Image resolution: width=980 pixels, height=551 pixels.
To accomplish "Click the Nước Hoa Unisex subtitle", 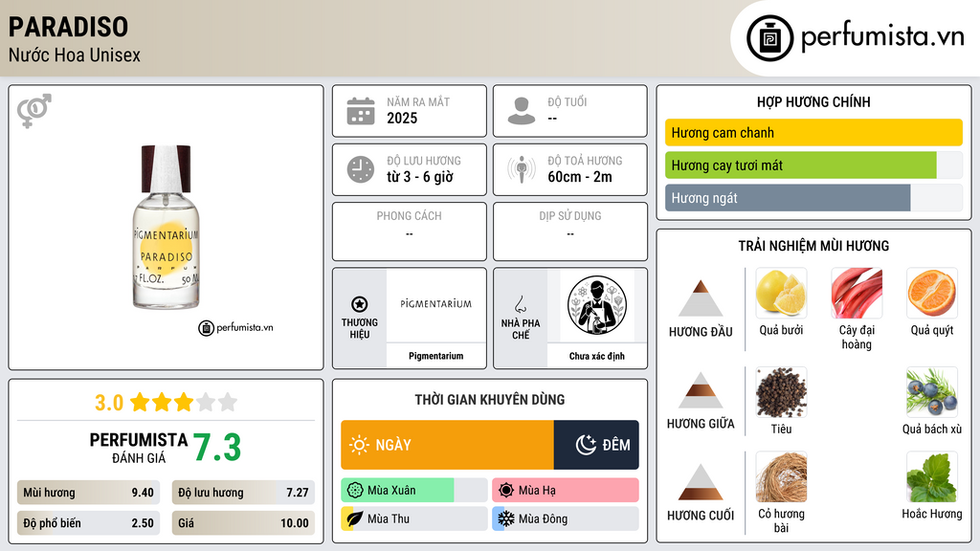I will pos(75,55).
